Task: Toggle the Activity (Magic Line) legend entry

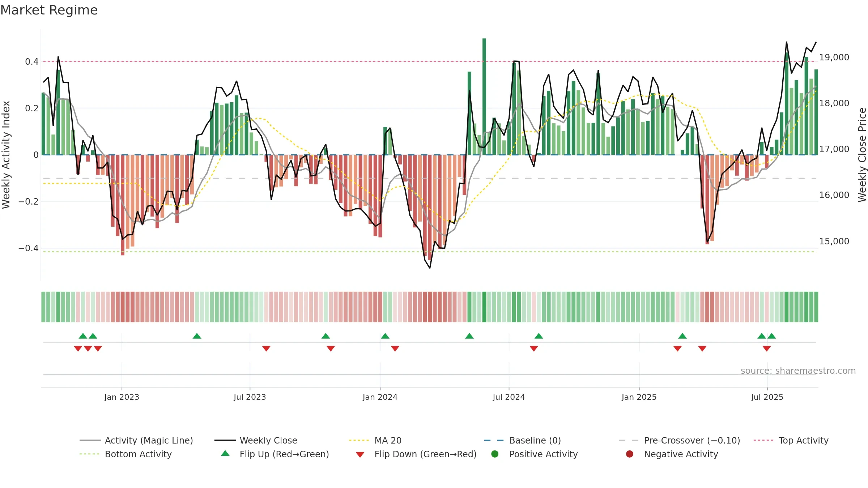Action: pos(136,440)
